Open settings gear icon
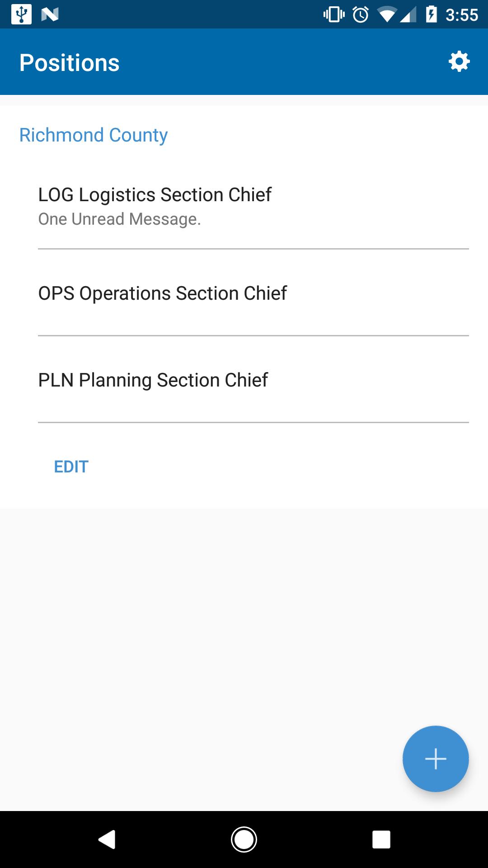The image size is (488, 868). (459, 61)
